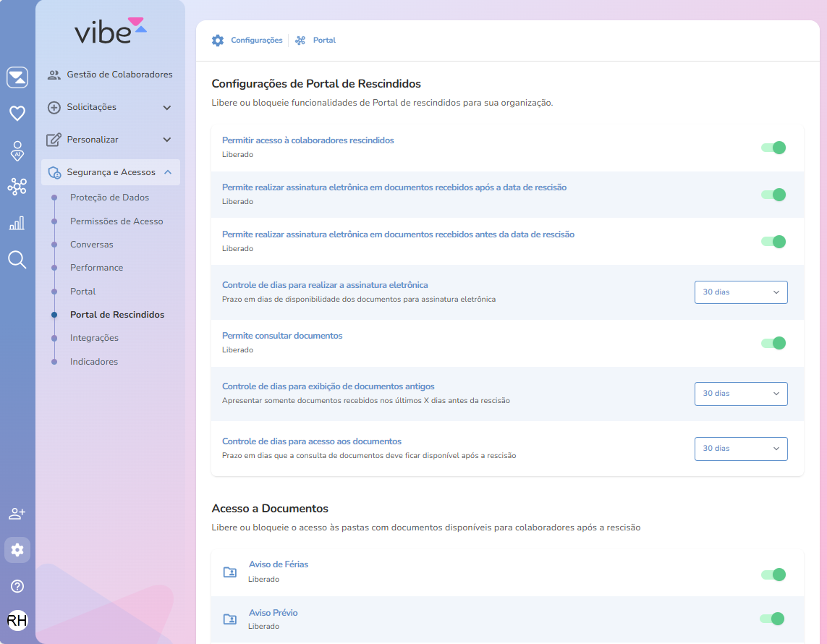Open the RH profile avatar

pyautogui.click(x=17, y=620)
